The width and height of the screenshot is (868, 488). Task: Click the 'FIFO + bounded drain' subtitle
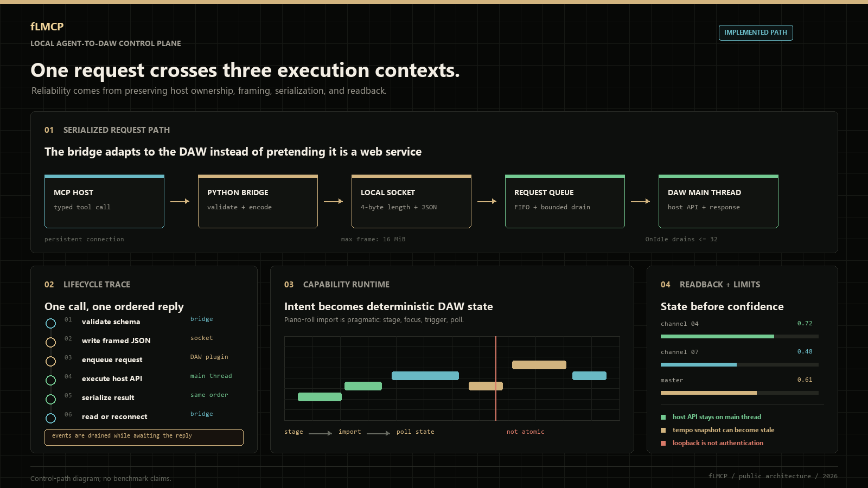point(552,208)
